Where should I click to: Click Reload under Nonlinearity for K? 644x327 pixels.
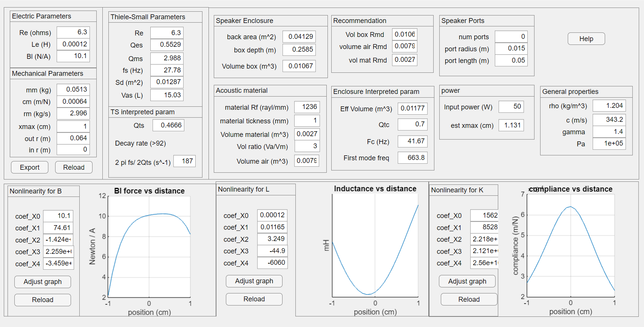point(469,299)
